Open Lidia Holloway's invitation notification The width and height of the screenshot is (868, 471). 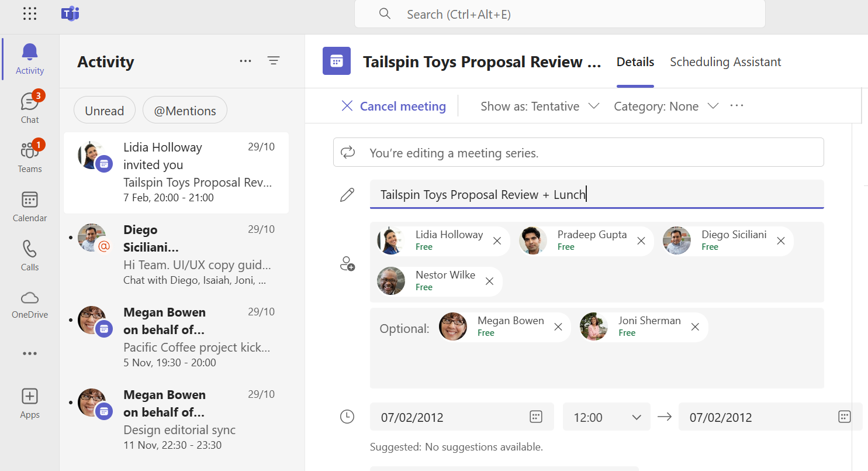[176, 173]
